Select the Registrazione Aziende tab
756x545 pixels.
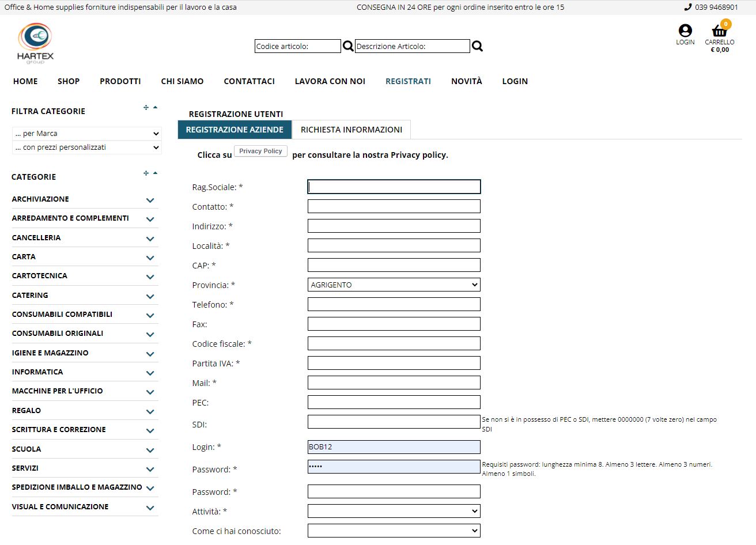pos(235,130)
